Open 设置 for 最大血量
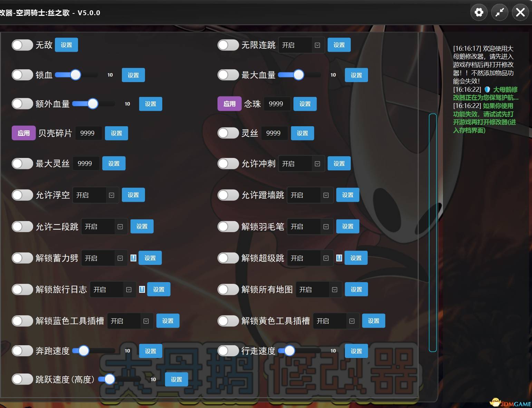532x408 pixels. click(356, 75)
